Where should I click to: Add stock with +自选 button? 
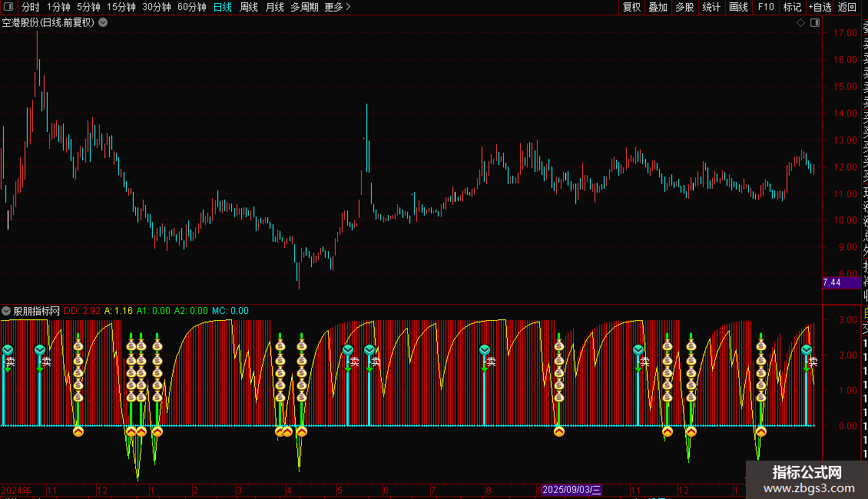point(820,7)
